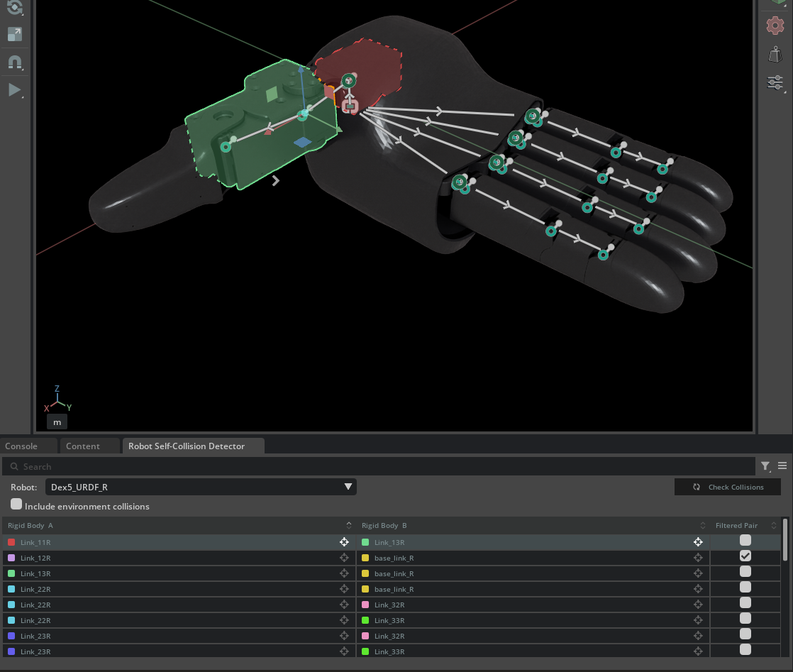Select the rotate transform tool
This screenshot has height=672, width=793.
click(14, 8)
